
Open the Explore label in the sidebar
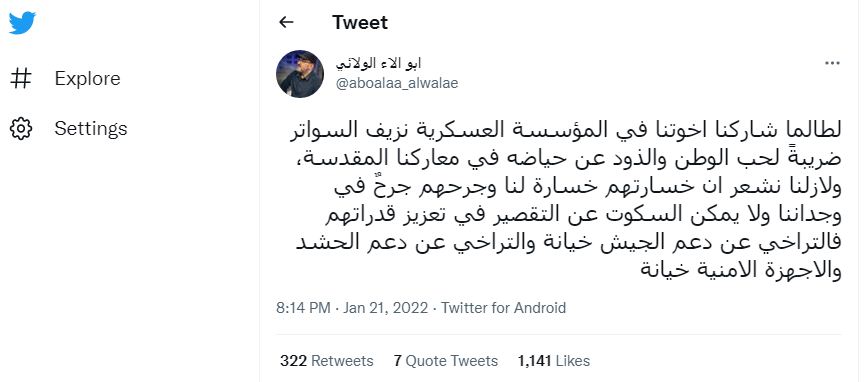pos(87,78)
